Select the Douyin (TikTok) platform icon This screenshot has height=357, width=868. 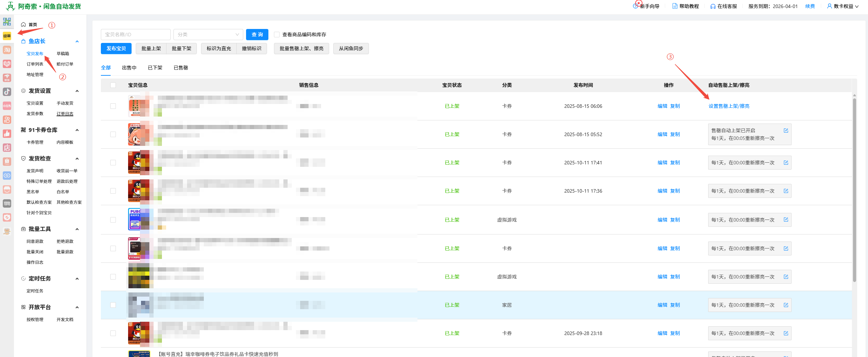pos(7,92)
